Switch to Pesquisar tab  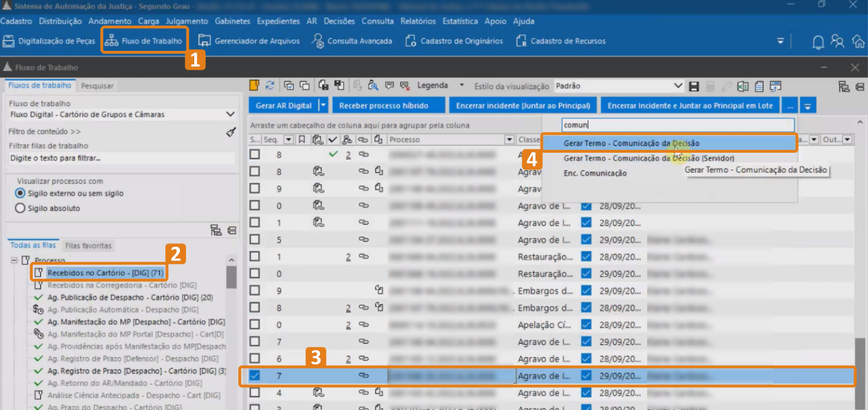(x=97, y=86)
